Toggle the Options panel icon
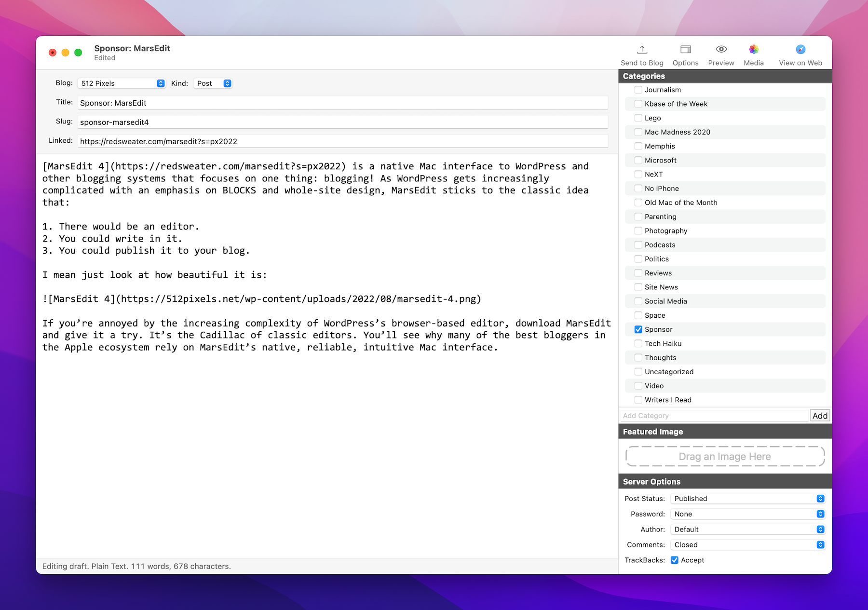 685,50
